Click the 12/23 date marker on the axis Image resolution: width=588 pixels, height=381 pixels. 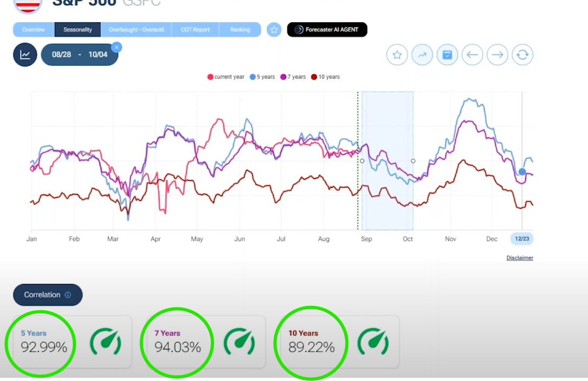[x=522, y=239]
